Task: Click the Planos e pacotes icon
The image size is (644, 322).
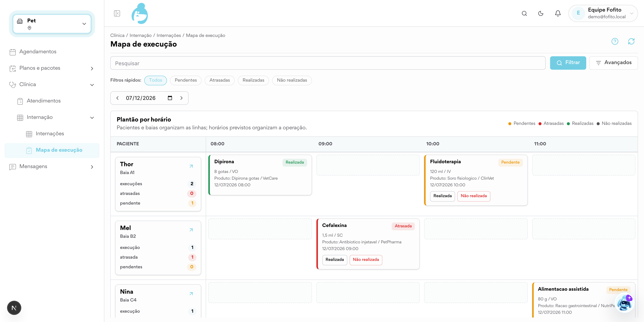Action: click(12, 68)
